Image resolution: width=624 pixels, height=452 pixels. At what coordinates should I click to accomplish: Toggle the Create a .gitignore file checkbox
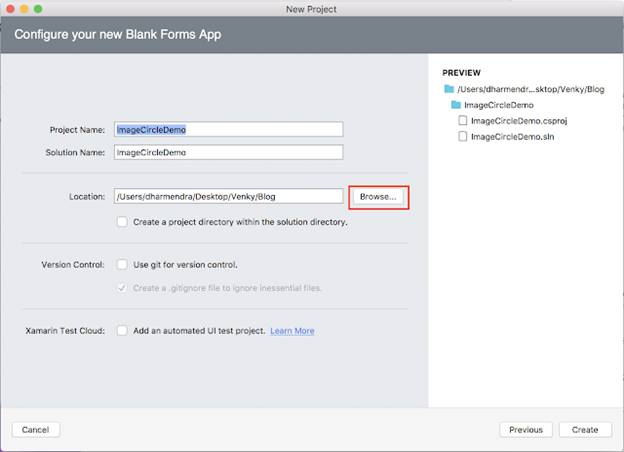122,288
